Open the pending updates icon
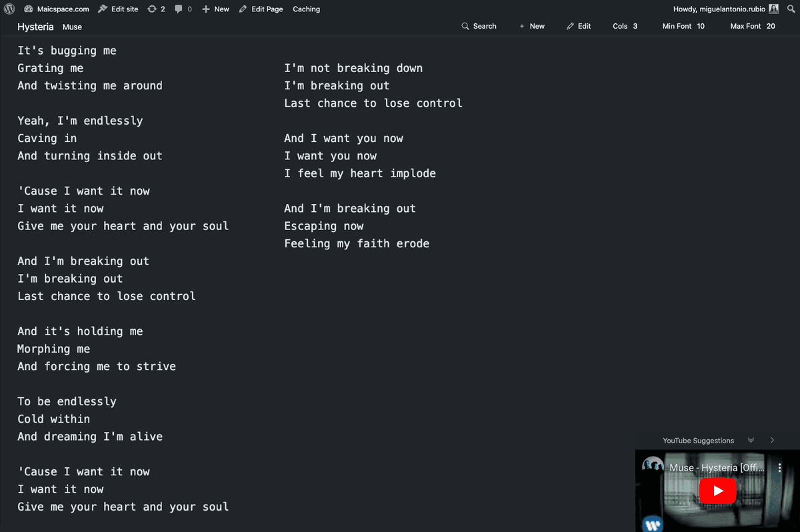The image size is (800, 532). click(156, 9)
